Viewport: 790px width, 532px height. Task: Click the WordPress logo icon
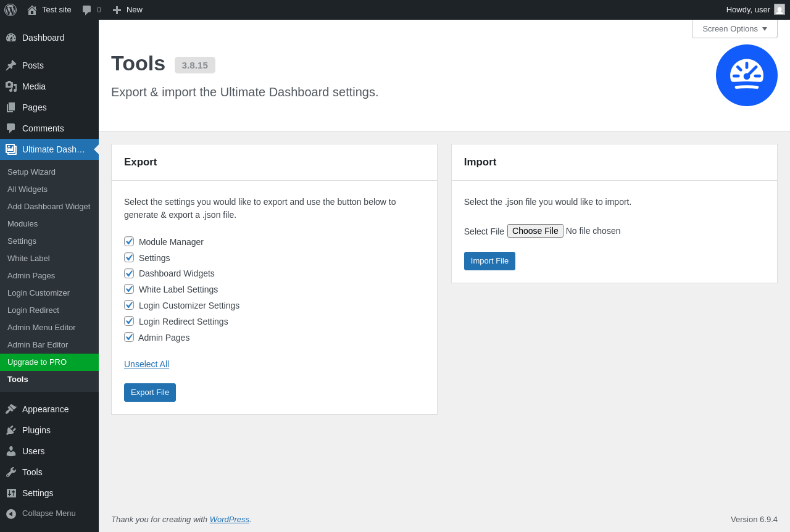coord(10,10)
